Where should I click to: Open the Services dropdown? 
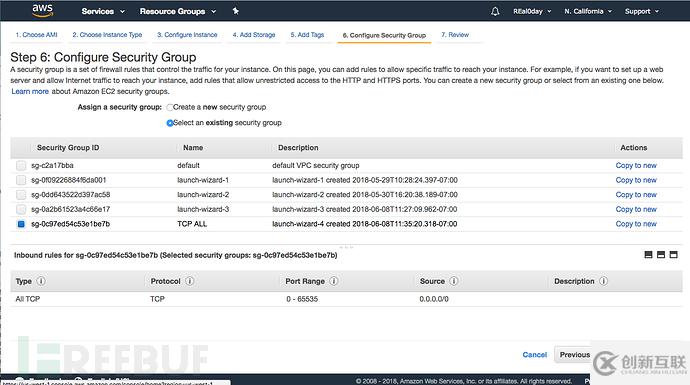click(x=103, y=11)
